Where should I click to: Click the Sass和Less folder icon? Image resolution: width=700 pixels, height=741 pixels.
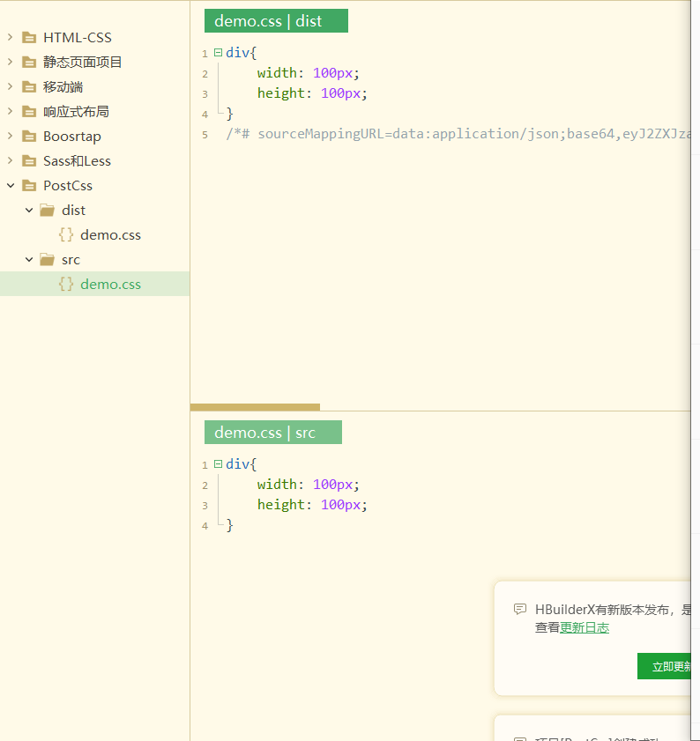(x=29, y=160)
